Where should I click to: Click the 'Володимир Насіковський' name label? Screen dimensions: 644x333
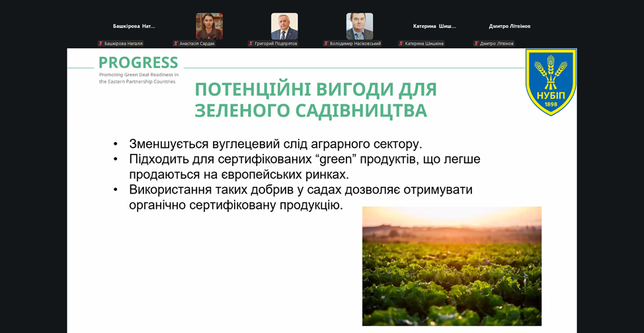(x=355, y=44)
